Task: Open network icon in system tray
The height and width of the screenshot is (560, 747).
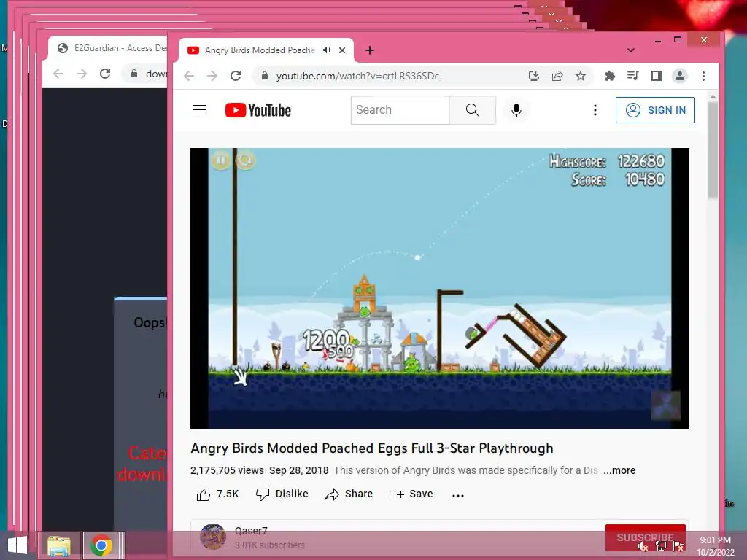Action: (x=661, y=547)
